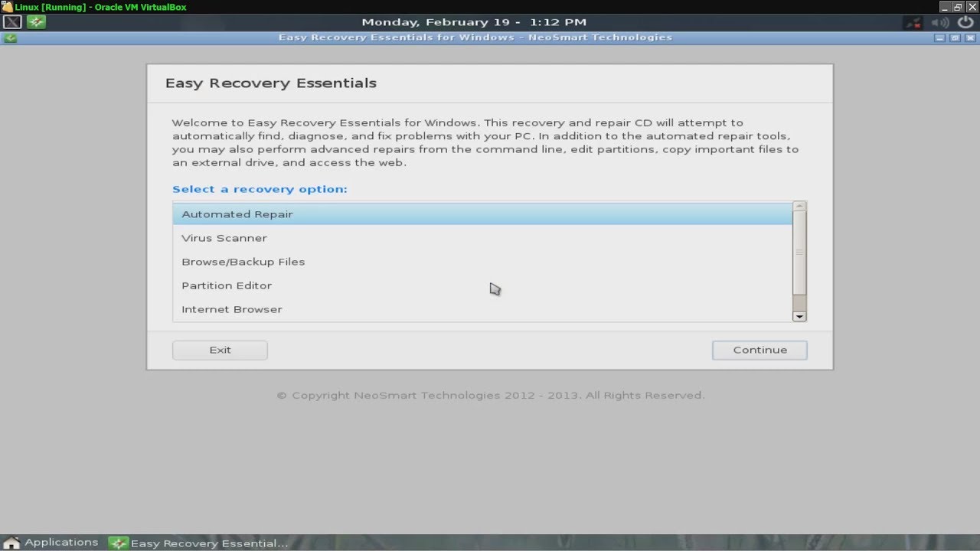Click the recovery list scroll-down arrow
The image size is (980, 551).
799,316
